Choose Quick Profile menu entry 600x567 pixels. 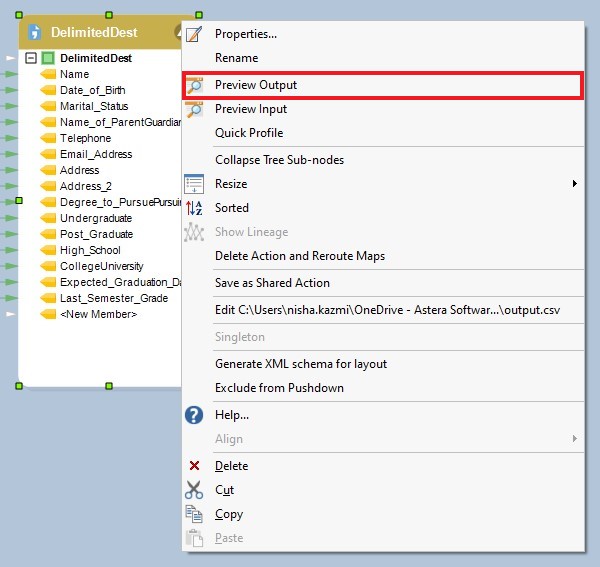[x=249, y=133]
